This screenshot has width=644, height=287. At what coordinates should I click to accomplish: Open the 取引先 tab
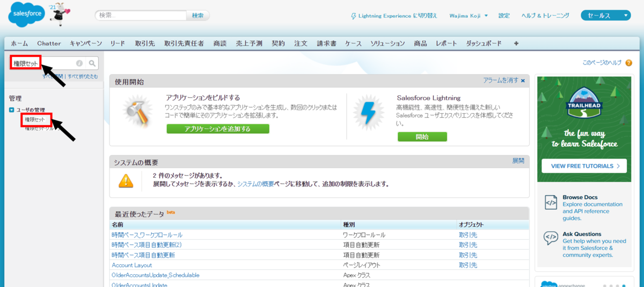pyautogui.click(x=145, y=44)
